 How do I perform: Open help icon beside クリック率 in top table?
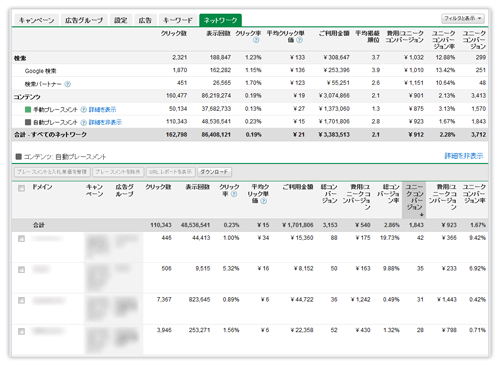pyautogui.click(x=256, y=40)
